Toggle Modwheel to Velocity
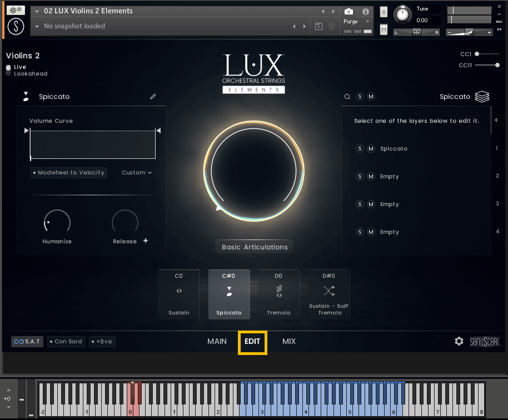Screen dimensions: 508x420 click(68, 172)
